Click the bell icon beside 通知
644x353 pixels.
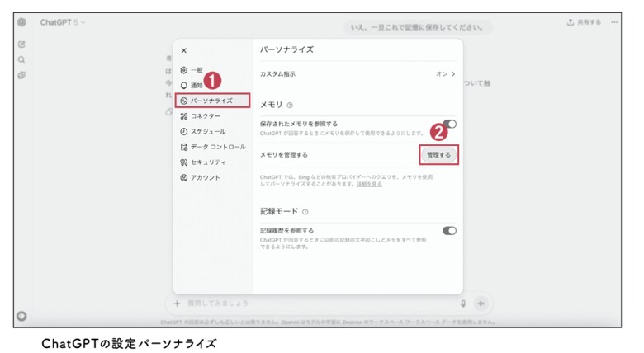[183, 86]
